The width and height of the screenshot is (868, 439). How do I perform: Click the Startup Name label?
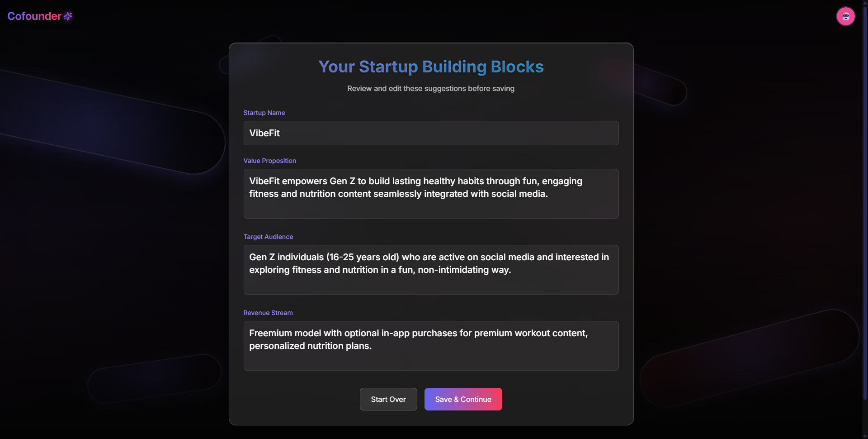click(x=264, y=112)
